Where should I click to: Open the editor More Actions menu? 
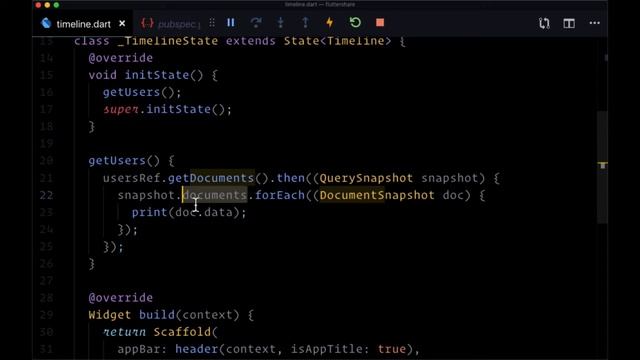tap(595, 23)
